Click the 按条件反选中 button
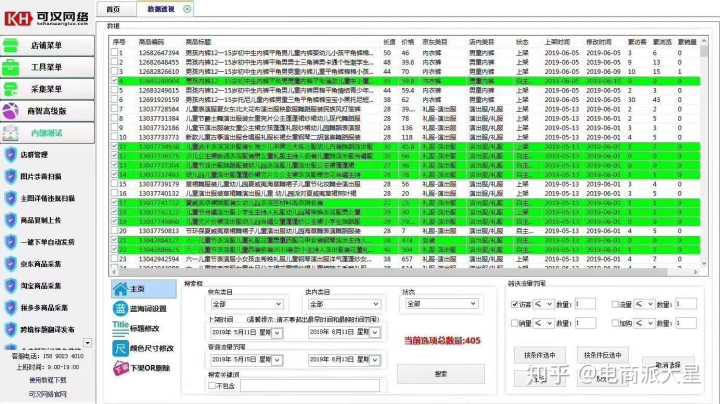The image size is (720, 404). click(x=602, y=355)
